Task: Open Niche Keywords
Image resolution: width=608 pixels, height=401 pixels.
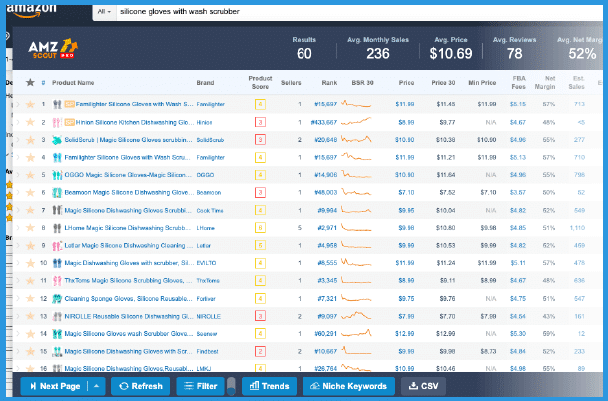Action: tap(349, 386)
